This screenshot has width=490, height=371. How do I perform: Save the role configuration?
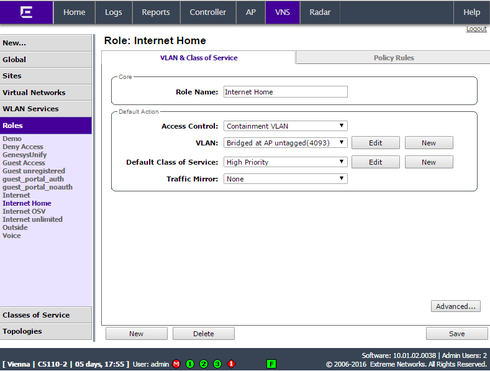(x=457, y=333)
